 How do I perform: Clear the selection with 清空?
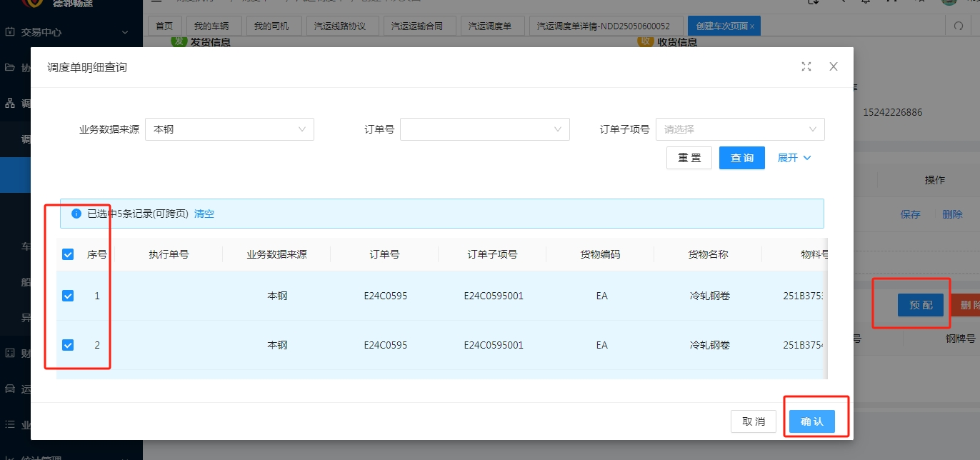pyautogui.click(x=204, y=214)
